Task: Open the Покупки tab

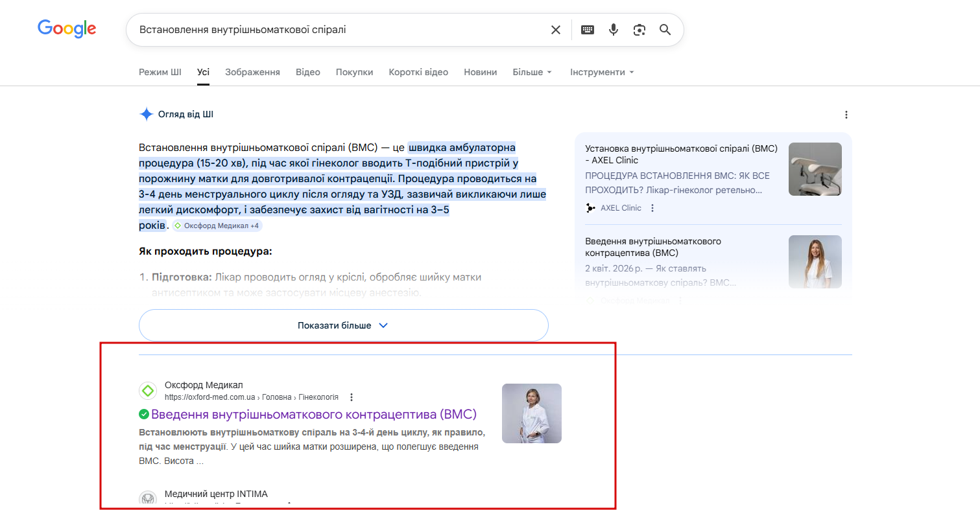Action: pyautogui.click(x=354, y=72)
